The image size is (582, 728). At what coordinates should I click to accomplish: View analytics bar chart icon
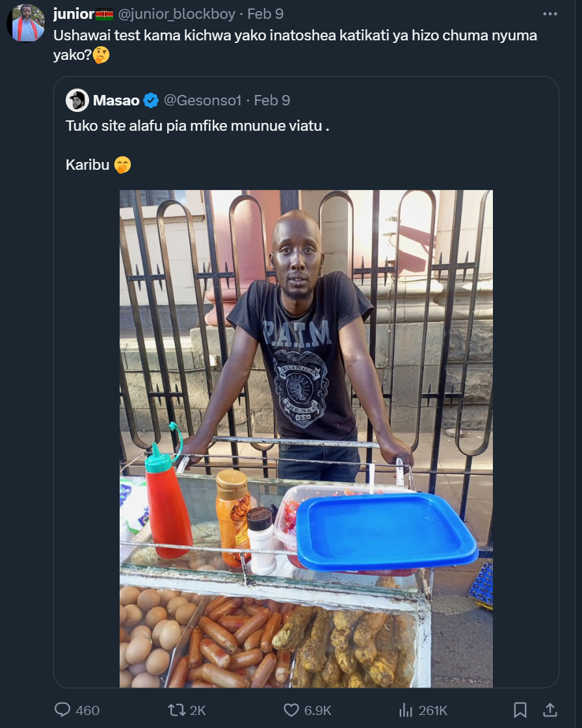(406, 710)
